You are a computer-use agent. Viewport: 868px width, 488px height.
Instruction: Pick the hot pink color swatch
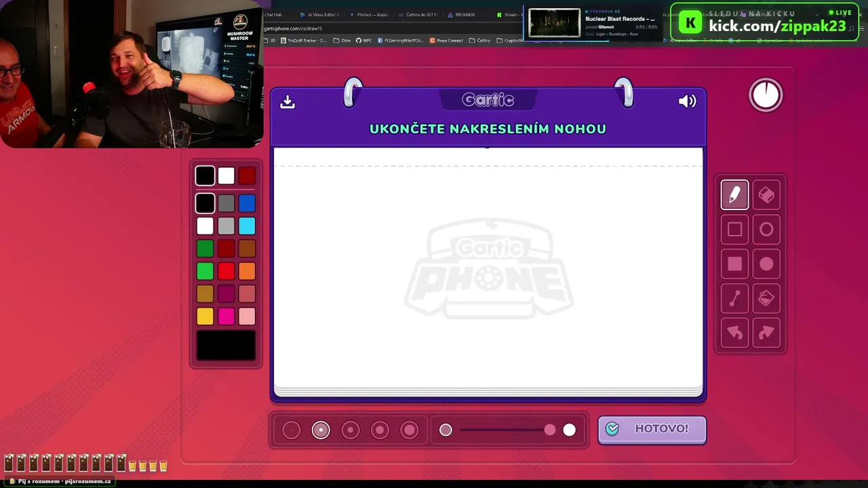[226, 316]
